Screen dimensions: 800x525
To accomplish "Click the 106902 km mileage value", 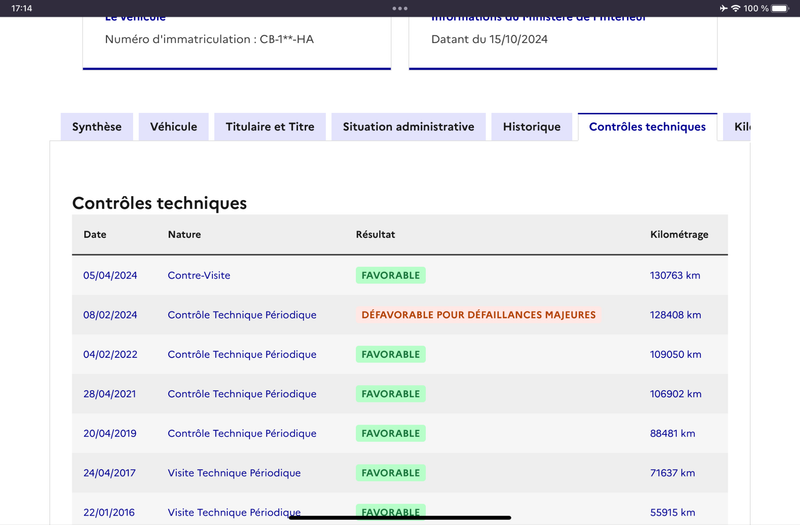I will click(x=676, y=394).
